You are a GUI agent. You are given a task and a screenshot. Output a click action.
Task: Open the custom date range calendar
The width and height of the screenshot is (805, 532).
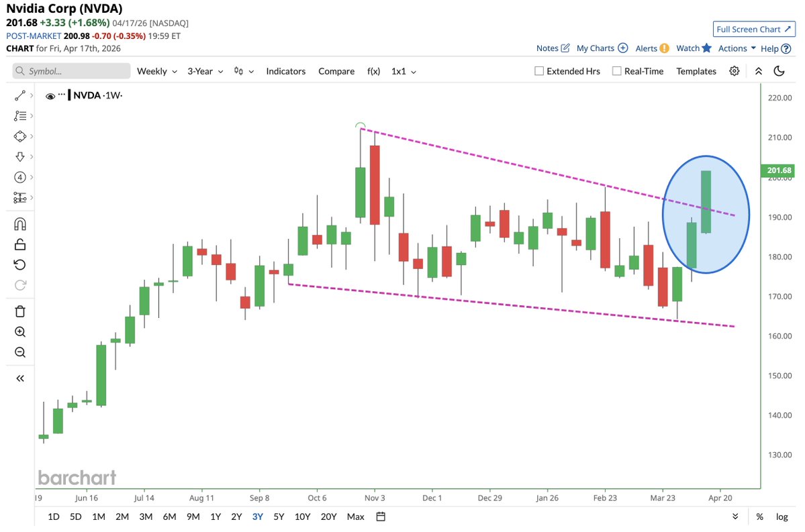pyautogui.click(x=381, y=517)
